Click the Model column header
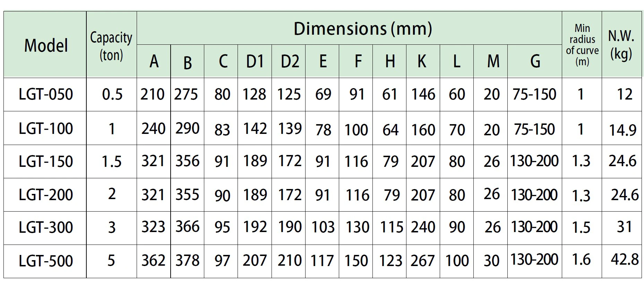 [x=45, y=45]
